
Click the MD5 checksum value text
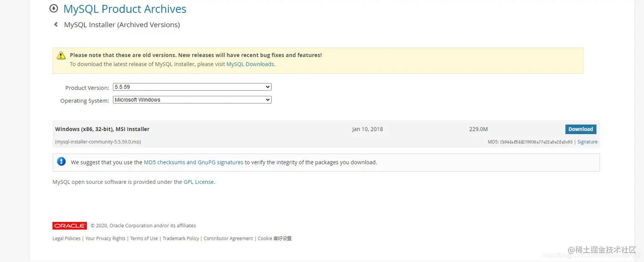click(536, 142)
